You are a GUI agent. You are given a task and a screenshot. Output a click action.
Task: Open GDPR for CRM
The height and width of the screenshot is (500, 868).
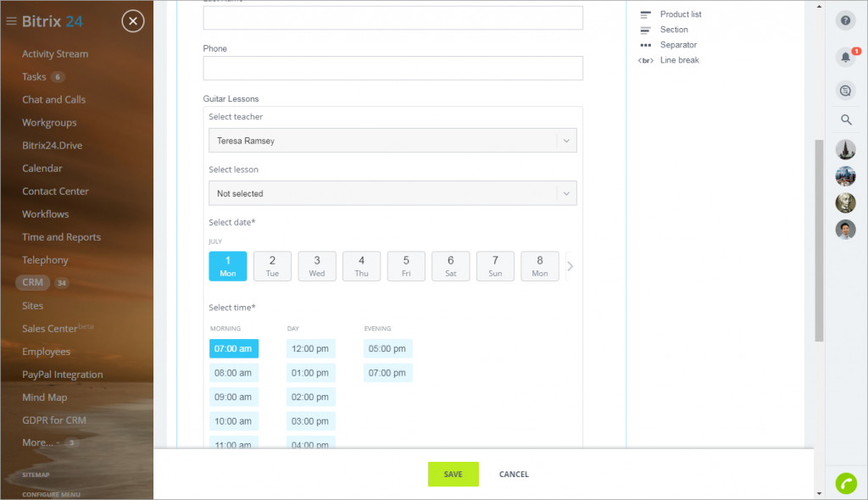[54, 420]
